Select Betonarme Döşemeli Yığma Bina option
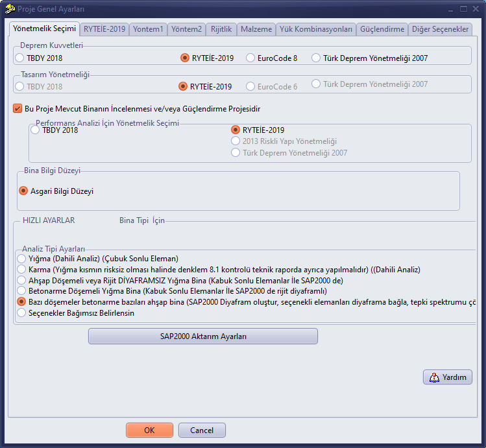 [x=172, y=291]
